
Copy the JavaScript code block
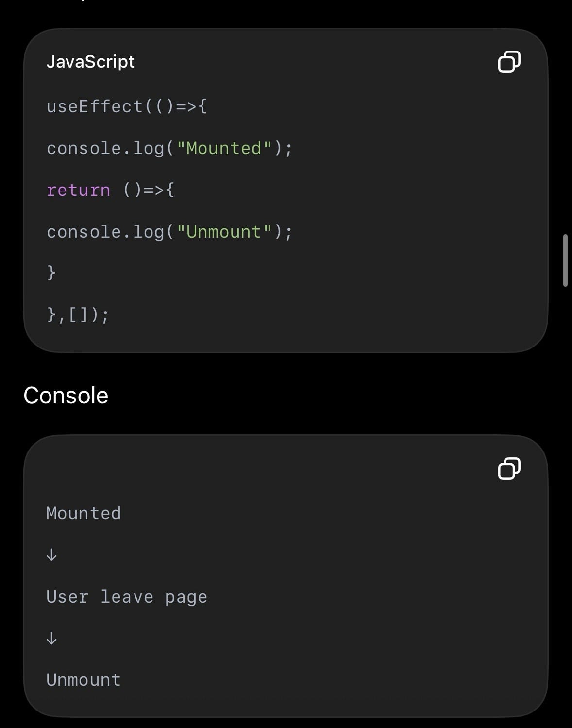[x=509, y=62]
